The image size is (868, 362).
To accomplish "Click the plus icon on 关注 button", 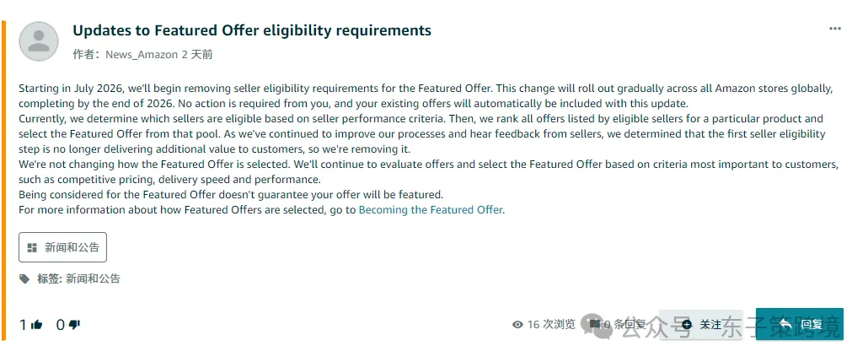I will click(x=687, y=325).
